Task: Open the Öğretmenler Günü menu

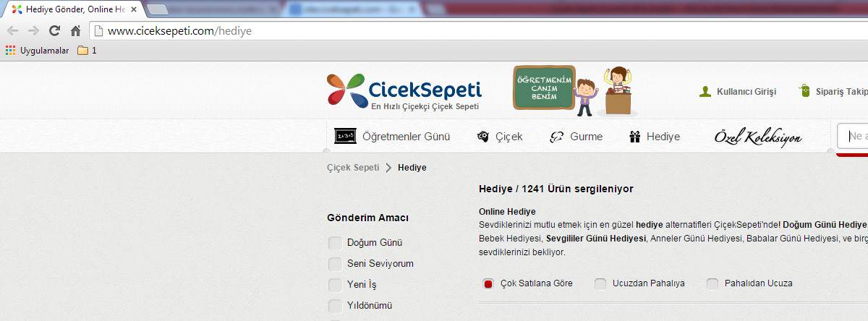Action: [407, 136]
